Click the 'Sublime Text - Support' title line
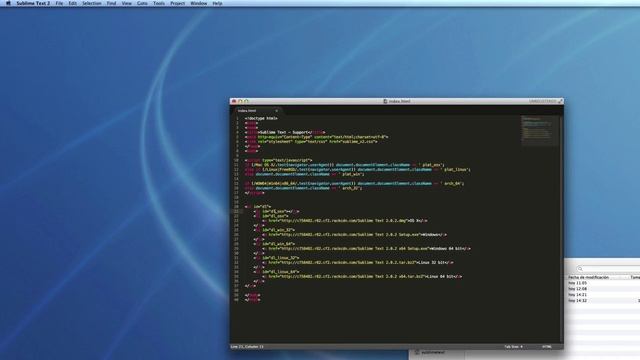 (285, 132)
